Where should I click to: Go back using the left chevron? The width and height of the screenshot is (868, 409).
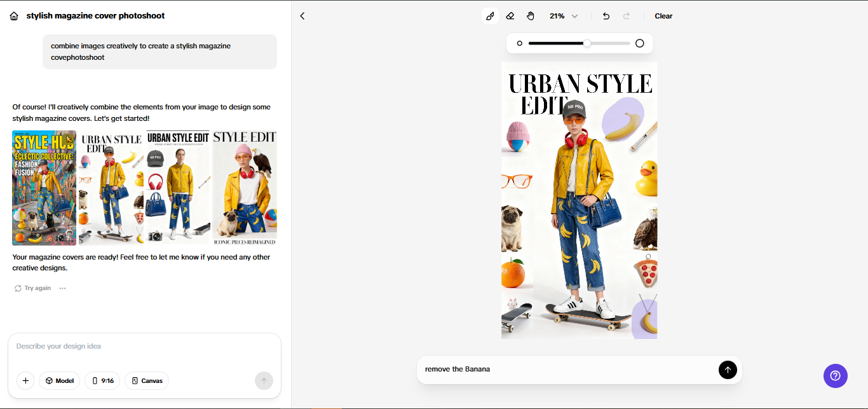302,16
